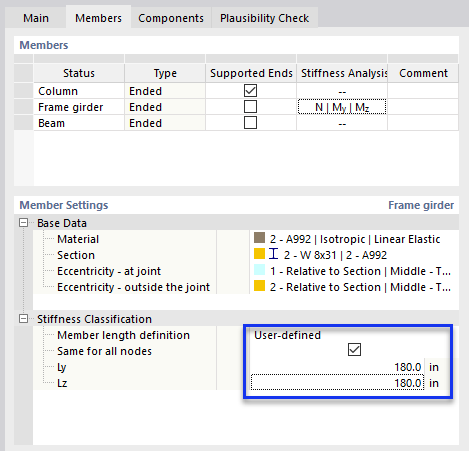Image resolution: width=469 pixels, height=451 pixels.
Task: Click the yellow Section color swatch
Action: tap(259, 254)
